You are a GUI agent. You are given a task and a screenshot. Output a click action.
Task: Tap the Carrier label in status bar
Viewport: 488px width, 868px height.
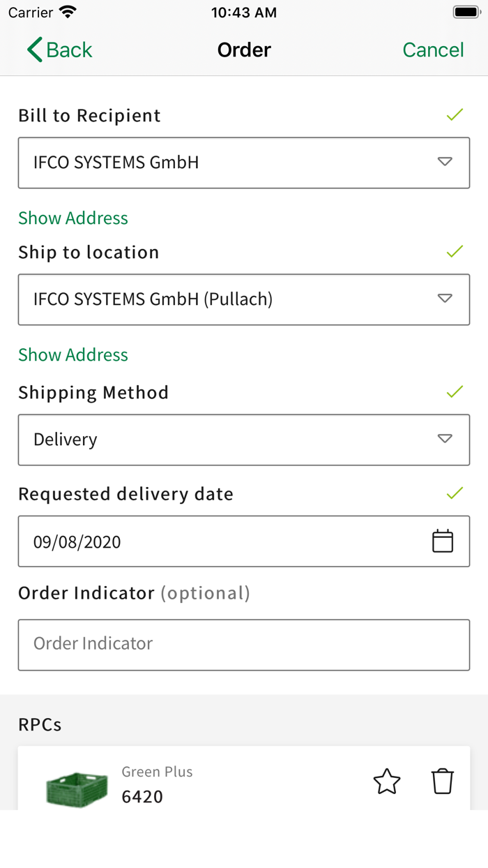point(28,11)
